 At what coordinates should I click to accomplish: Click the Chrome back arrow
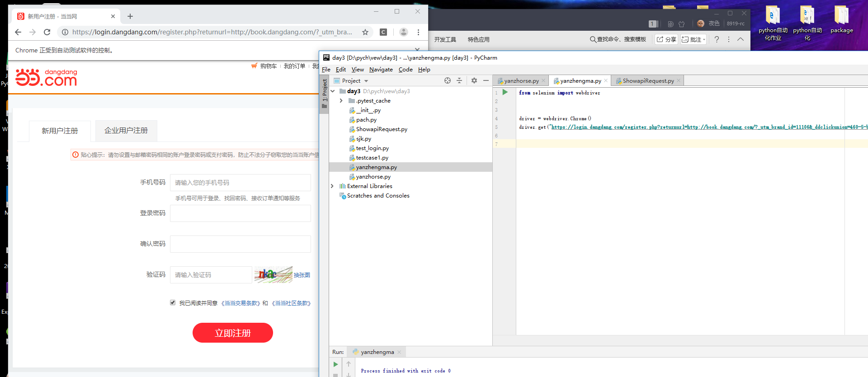(18, 32)
